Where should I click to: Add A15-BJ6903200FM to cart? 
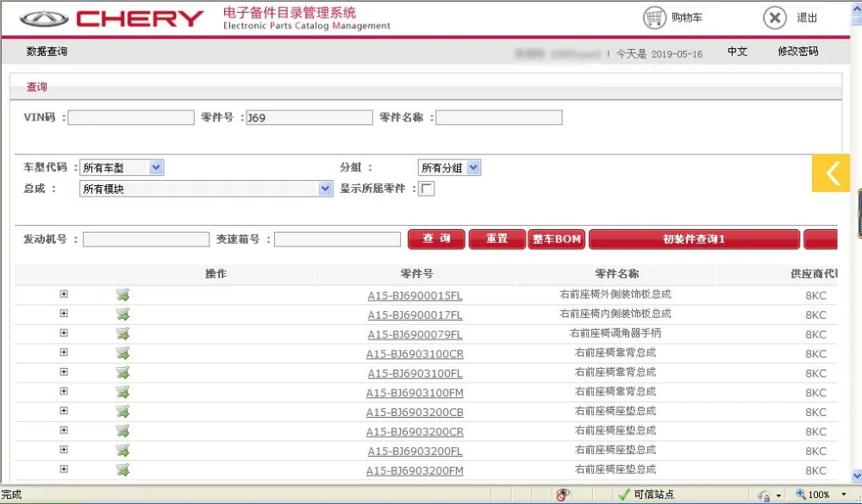(122, 470)
